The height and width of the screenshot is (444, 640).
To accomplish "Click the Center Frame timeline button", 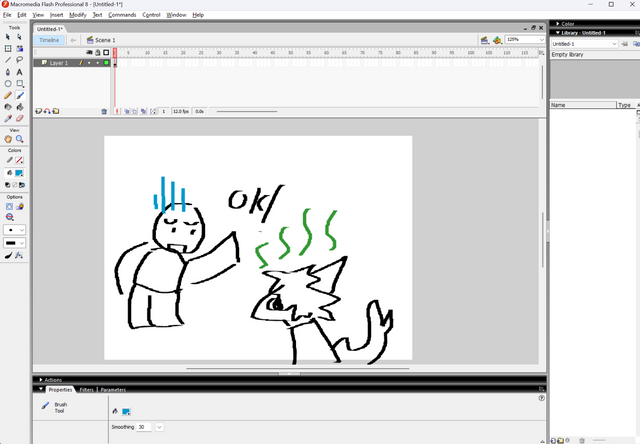I will [117, 111].
